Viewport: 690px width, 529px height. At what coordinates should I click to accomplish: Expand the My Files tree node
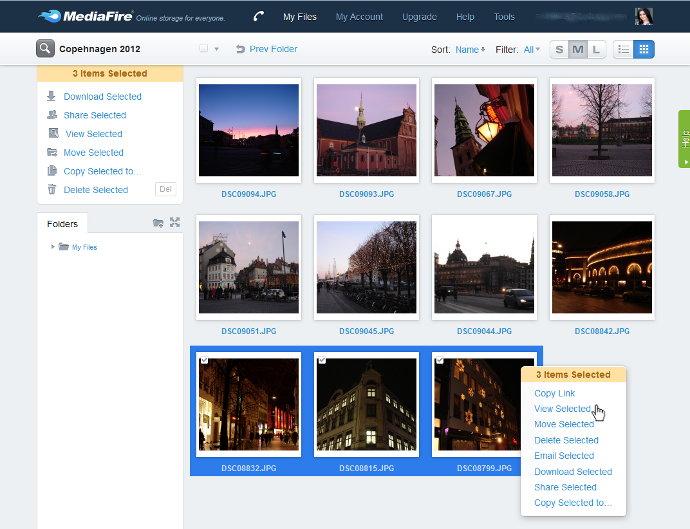(53, 247)
